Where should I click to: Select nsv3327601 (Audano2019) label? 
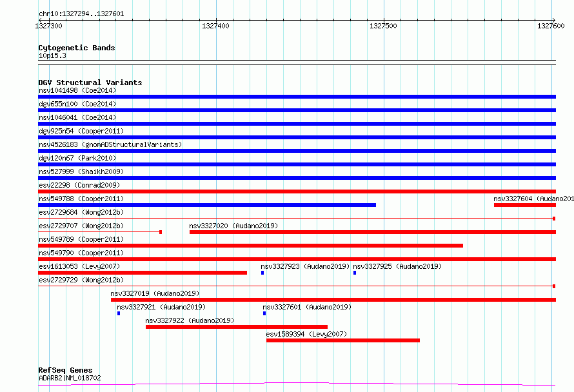click(x=307, y=307)
